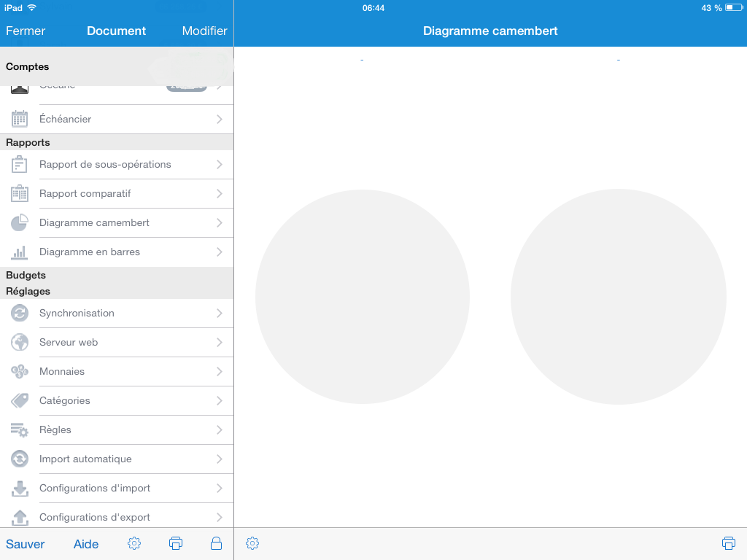Expand the Monnaies row chevron
747x560 pixels.
219,371
